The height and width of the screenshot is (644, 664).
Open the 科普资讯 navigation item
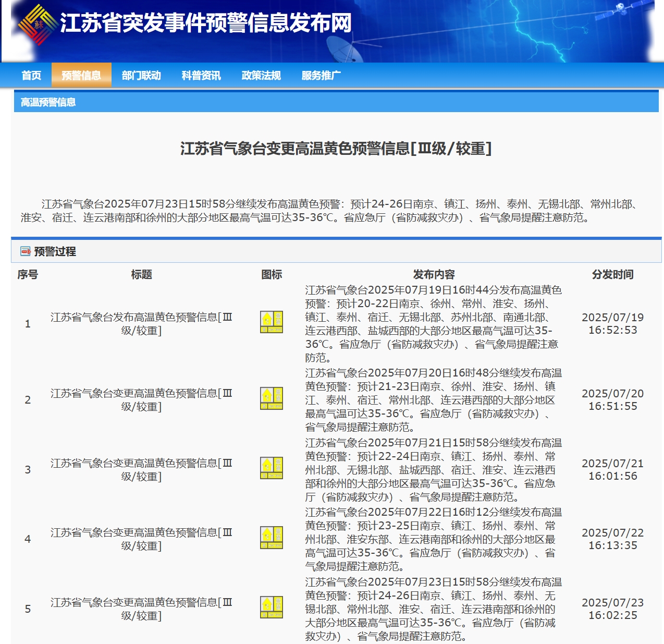(201, 76)
